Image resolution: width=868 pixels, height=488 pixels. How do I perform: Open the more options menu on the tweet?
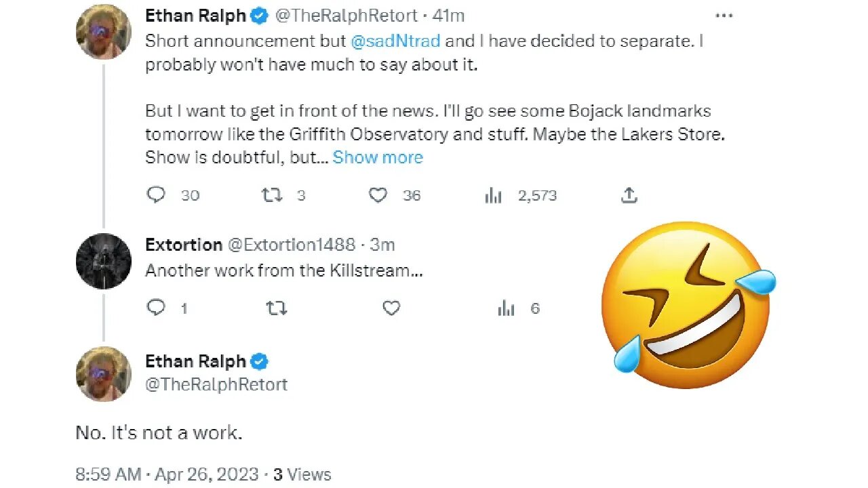(x=724, y=15)
